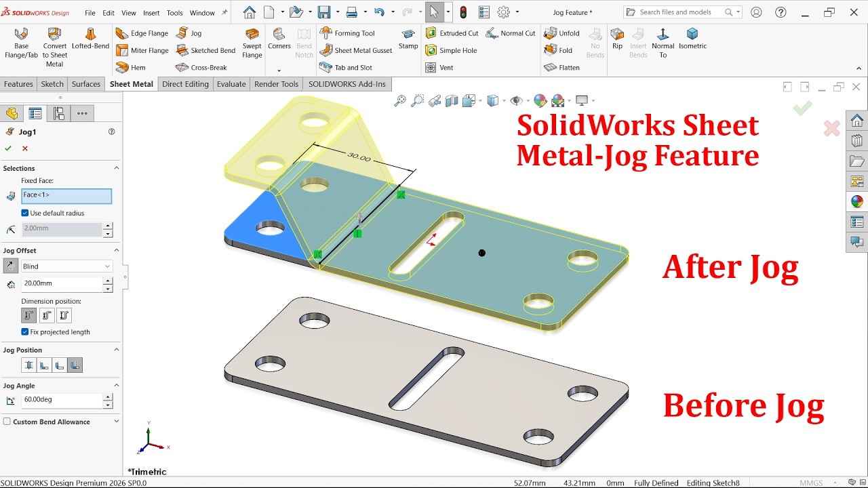Toggle Fix projected length checkbox

tap(25, 332)
